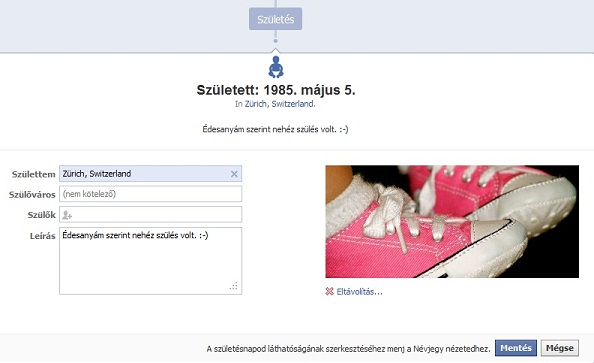
Task: Click into the Leírás description textarea
Action: 150,261
